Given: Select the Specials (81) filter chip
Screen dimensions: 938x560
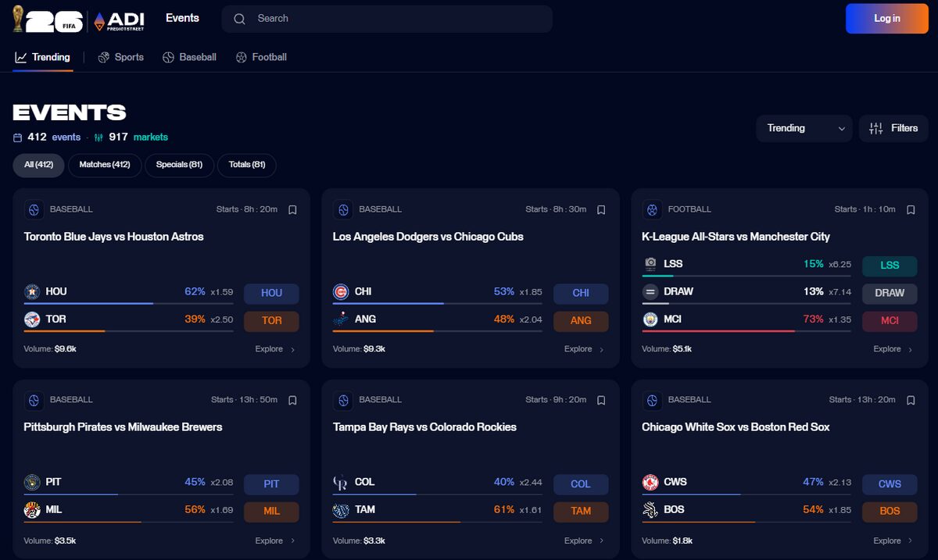Looking at the screenshot, I should click(x=179, y=165).
